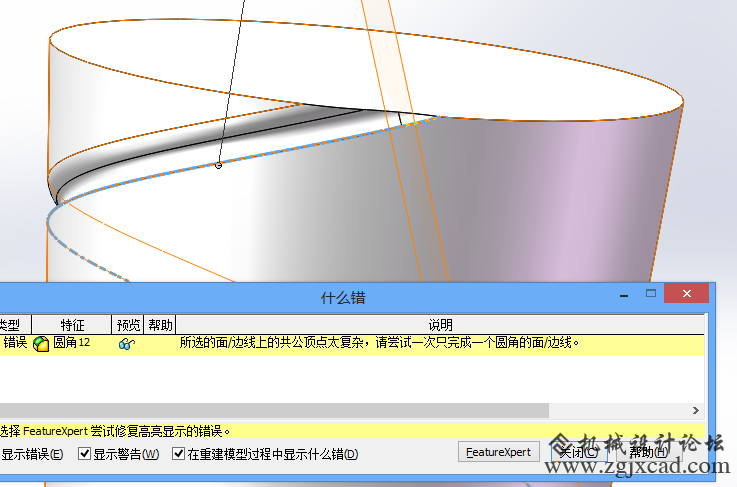Screen dimensions: 737x487
Task: Select the 特征 column header
Action: coord(72,325)
